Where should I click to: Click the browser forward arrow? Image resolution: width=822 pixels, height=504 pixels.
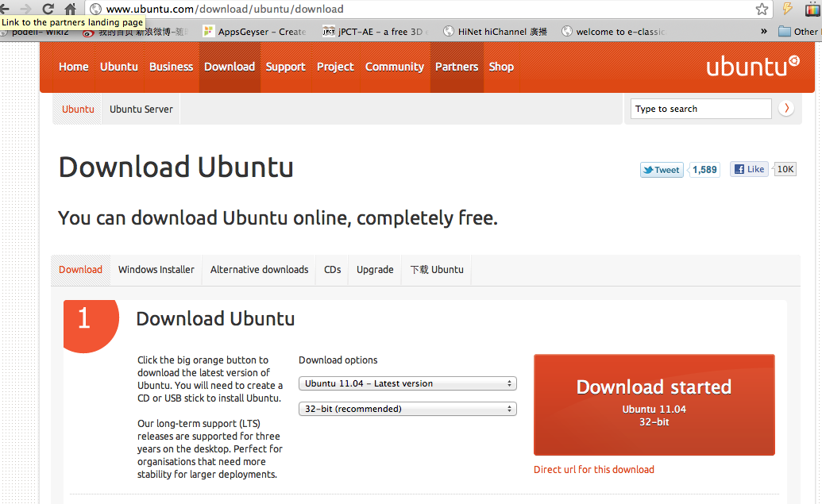(25, 9)
